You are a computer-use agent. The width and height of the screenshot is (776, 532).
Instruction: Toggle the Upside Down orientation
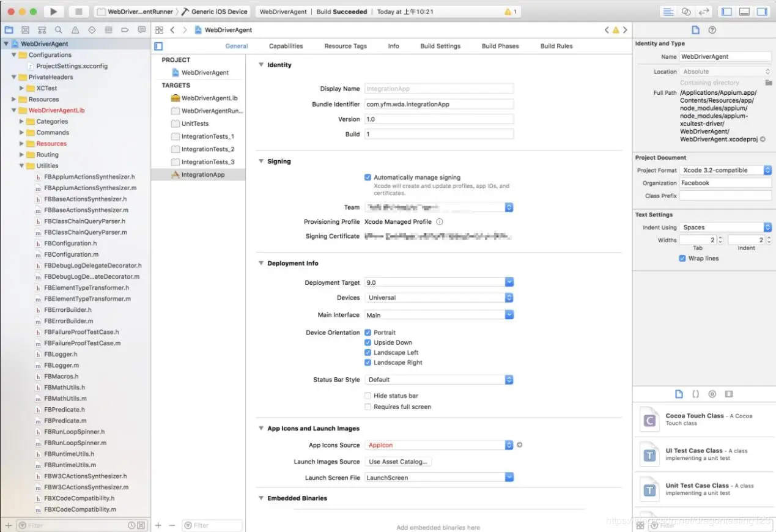[368, 342]
